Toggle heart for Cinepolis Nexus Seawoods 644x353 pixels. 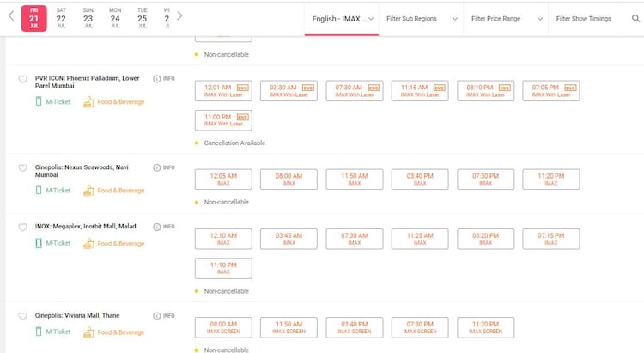[23, 168]
